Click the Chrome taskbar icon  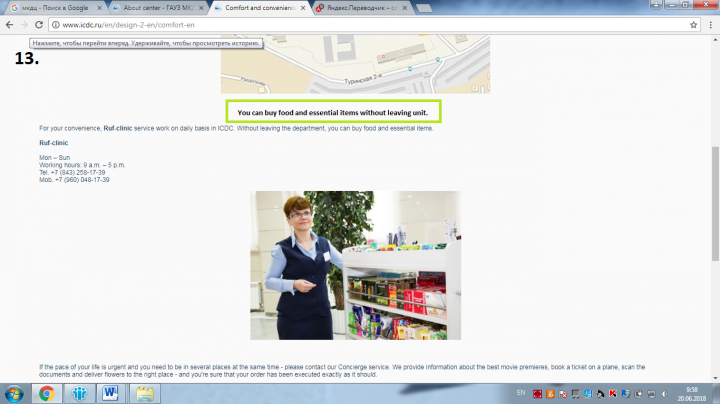[46, 394]
